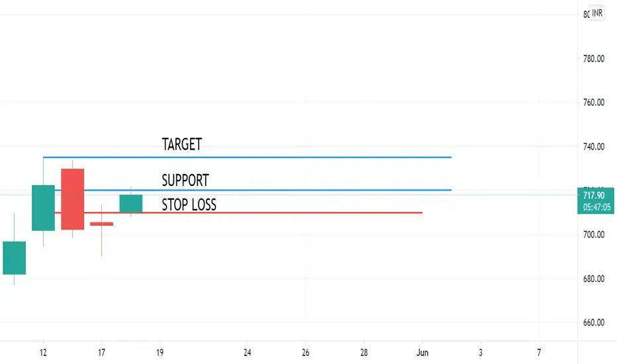Click the 780.00 price axis label
This screenshot has height=364, width=617.
point(594,59)
